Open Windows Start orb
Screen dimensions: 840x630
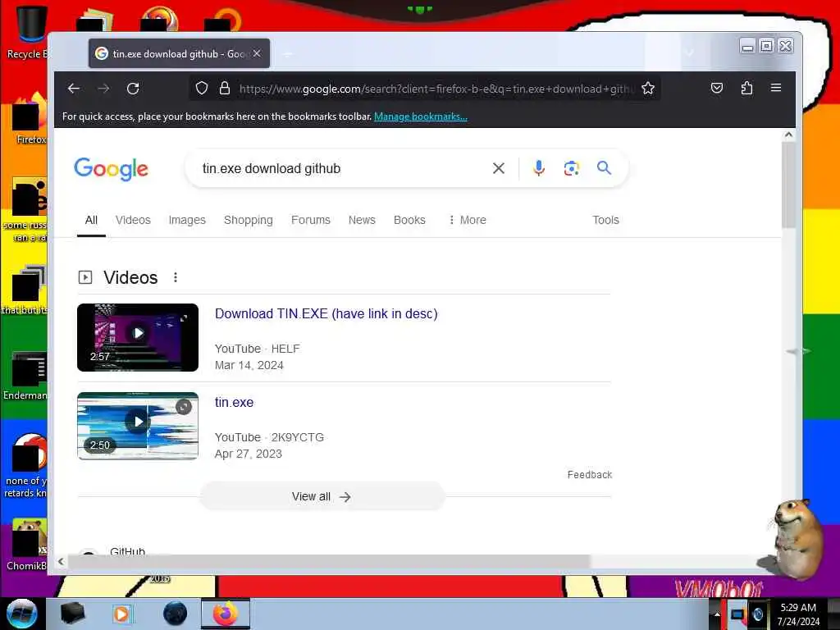pyautogui.click(x=21, y=614)
